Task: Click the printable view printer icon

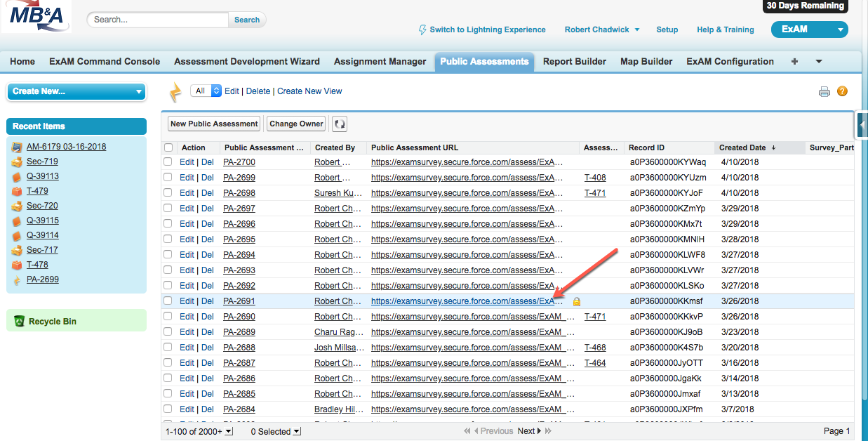Action: pyautogui.click(x=824, y=91)
